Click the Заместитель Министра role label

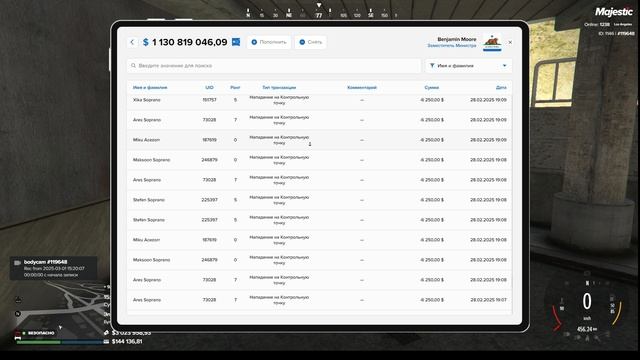tap(452, 46)
